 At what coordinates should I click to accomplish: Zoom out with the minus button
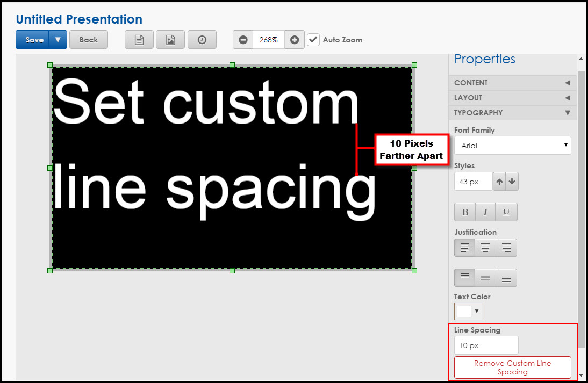pyautogui.click(x=243, y=40)
